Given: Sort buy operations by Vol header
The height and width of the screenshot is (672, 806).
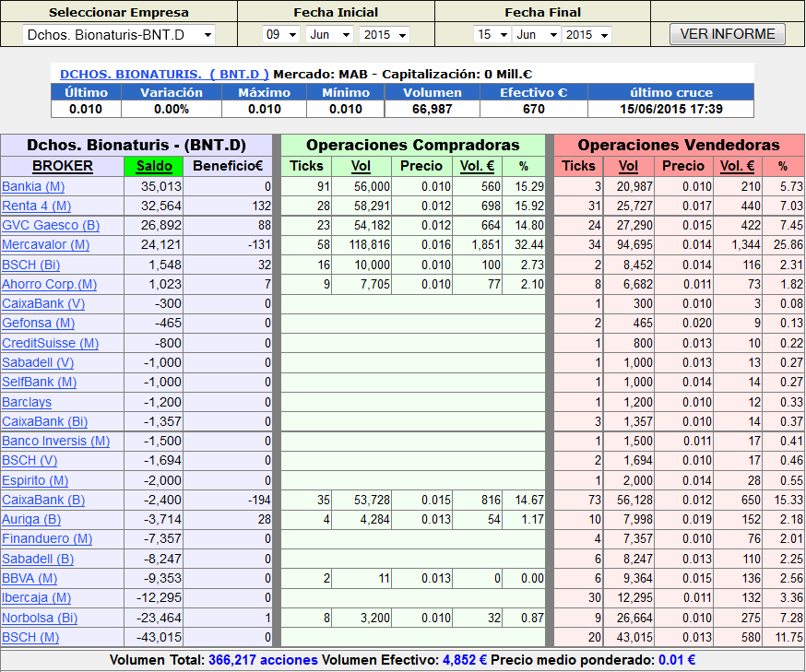Looking at the screenshot, I should (361, 167).
